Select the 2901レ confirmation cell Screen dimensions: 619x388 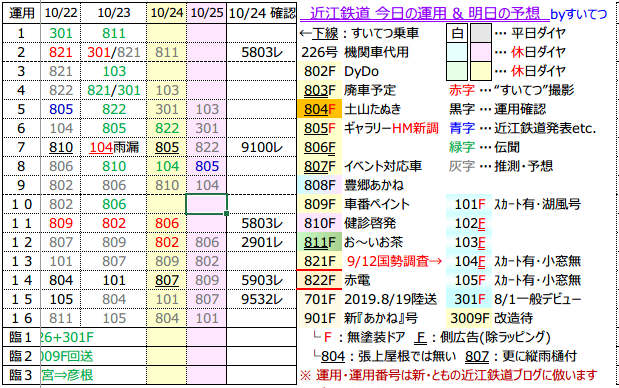tap(262, 242)
